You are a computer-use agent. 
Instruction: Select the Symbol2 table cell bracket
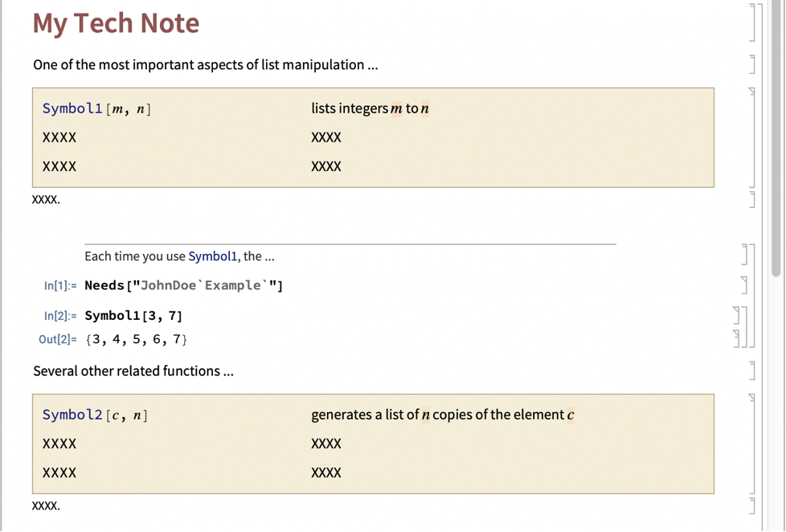[752, 443]
